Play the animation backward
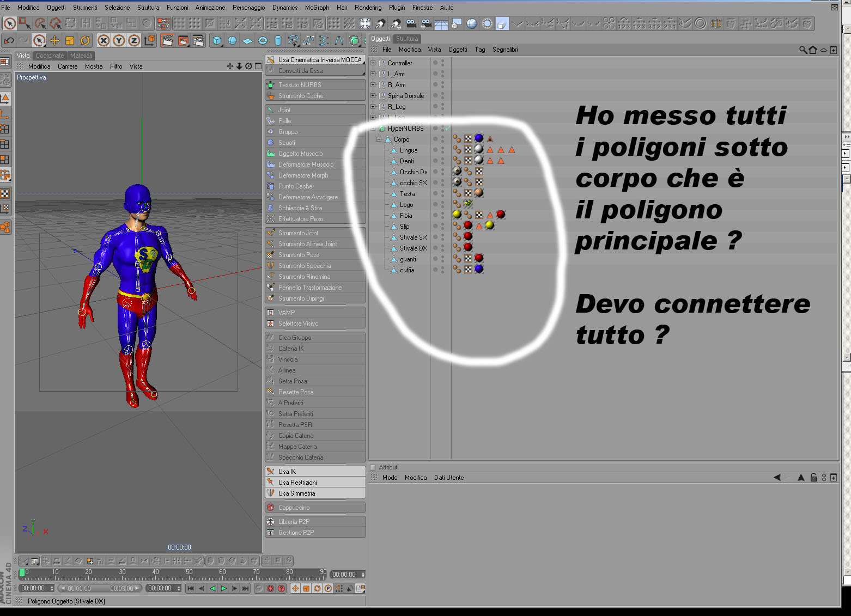The height and width of the screenshot is (616, 851). (x=212, y=588)
